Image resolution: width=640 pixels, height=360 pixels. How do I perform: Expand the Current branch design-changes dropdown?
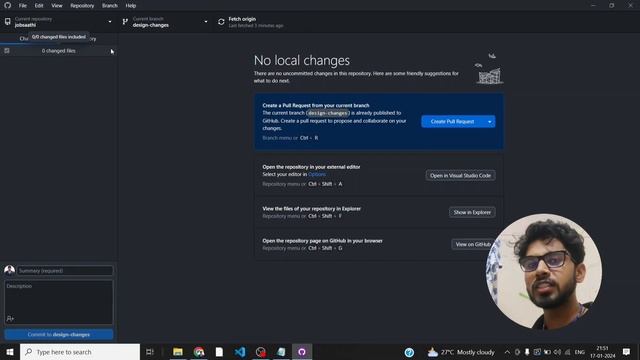coord(165,22)
